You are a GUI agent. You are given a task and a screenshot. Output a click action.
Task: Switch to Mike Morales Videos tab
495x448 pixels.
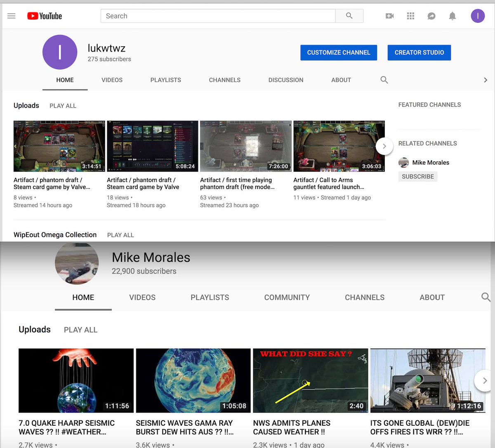(x=142, y=298)
